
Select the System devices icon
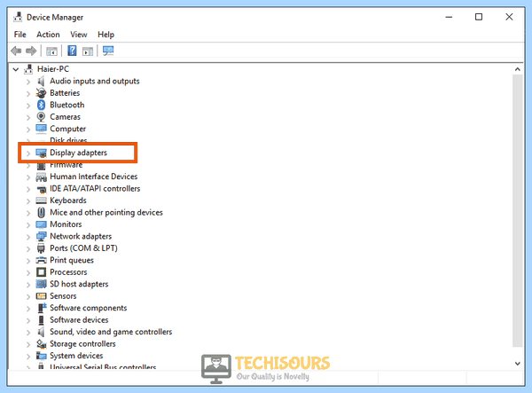tap(41, 356)
